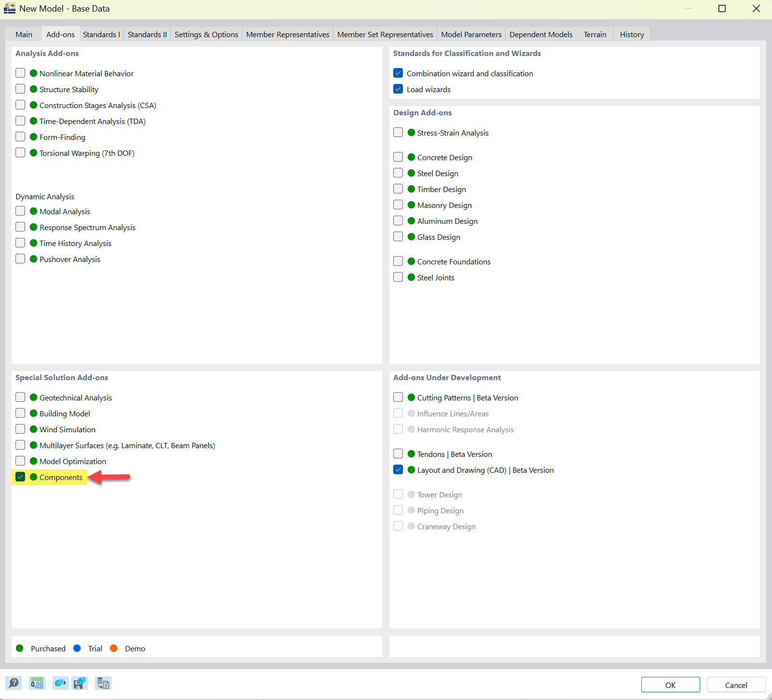The width and height of the screenshot is (772, 700).
Task: Enable Construction Stages Analysis (CSA)
Action: tap(20, 105)
